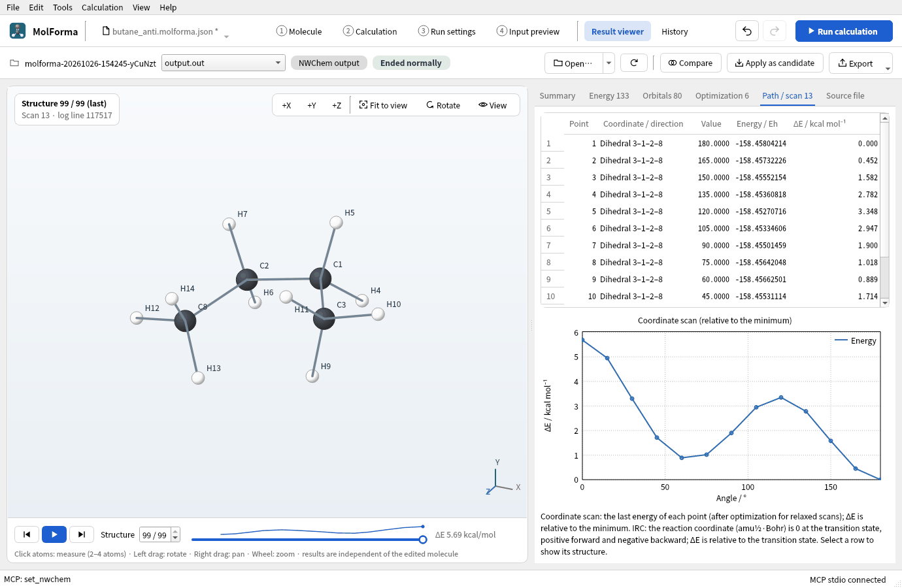Open the Help menu

pyautogui.click(x=168, y=7)
